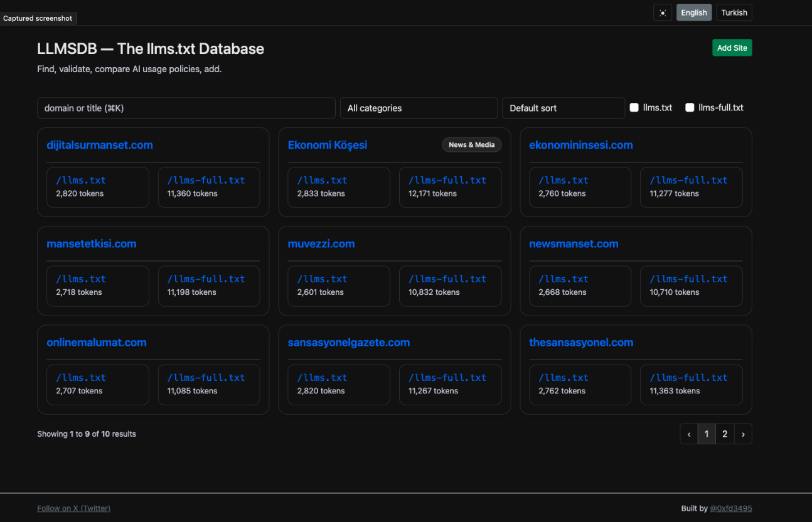Click the 12,171 tokens text
Viewport: 812px width, 522px height.
point(433,193)
